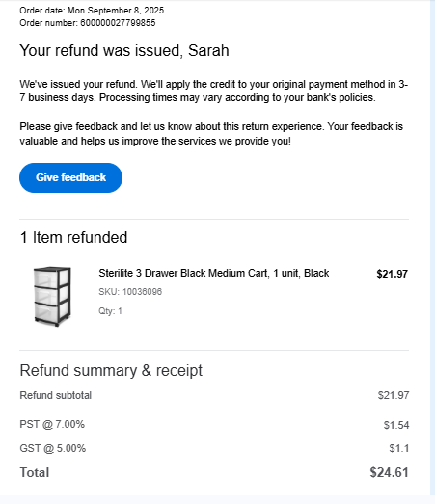Viewport: 435px width, 504px height.
Task: Click the 'Your refund was issued, Sarah' heading
Action: point(124,50)
